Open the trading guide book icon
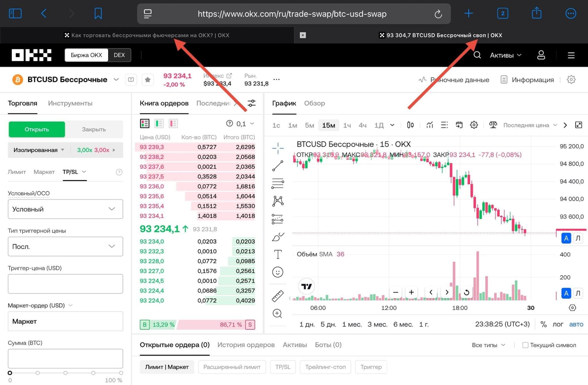The height and width of the screenshot is (385, 588). (x=131, y=80)
